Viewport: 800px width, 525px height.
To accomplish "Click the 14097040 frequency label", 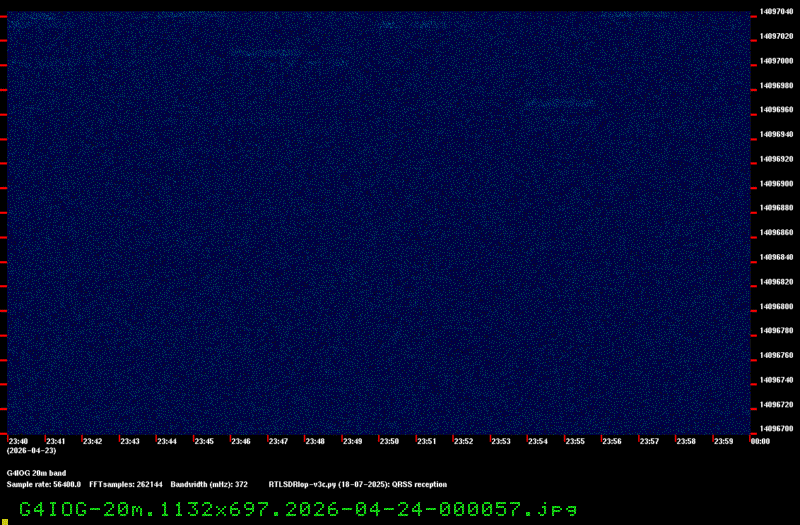I will click(777, 12).
